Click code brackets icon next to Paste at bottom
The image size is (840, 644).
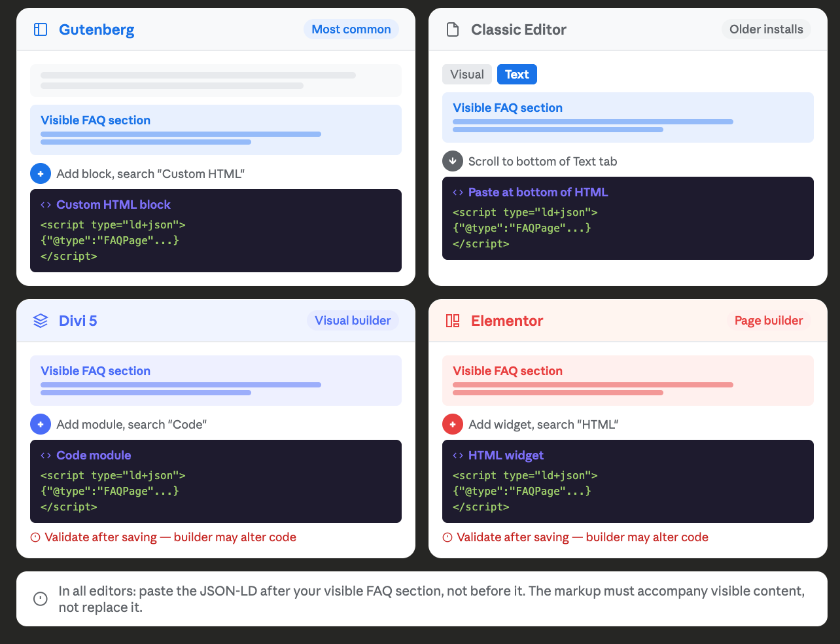[x=458, y=192]
